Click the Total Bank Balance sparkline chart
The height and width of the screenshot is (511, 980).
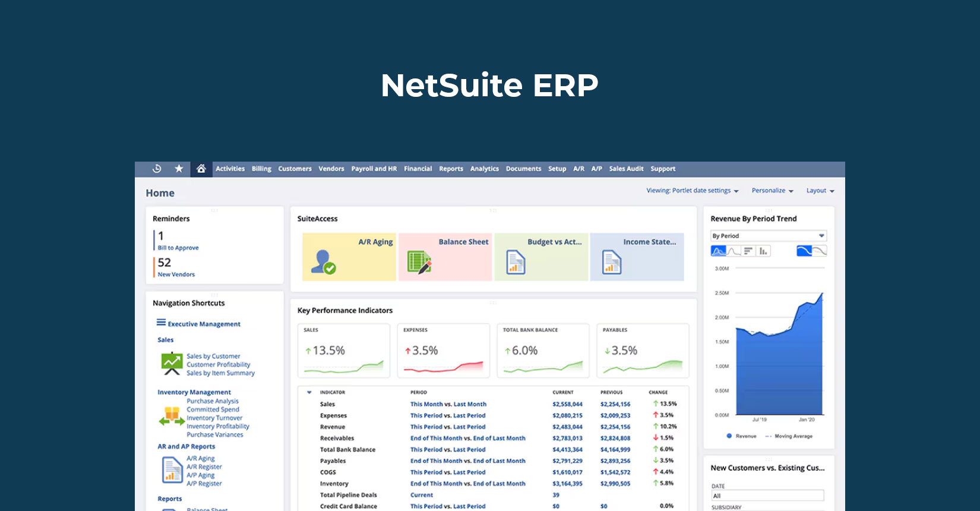[543, 367]
